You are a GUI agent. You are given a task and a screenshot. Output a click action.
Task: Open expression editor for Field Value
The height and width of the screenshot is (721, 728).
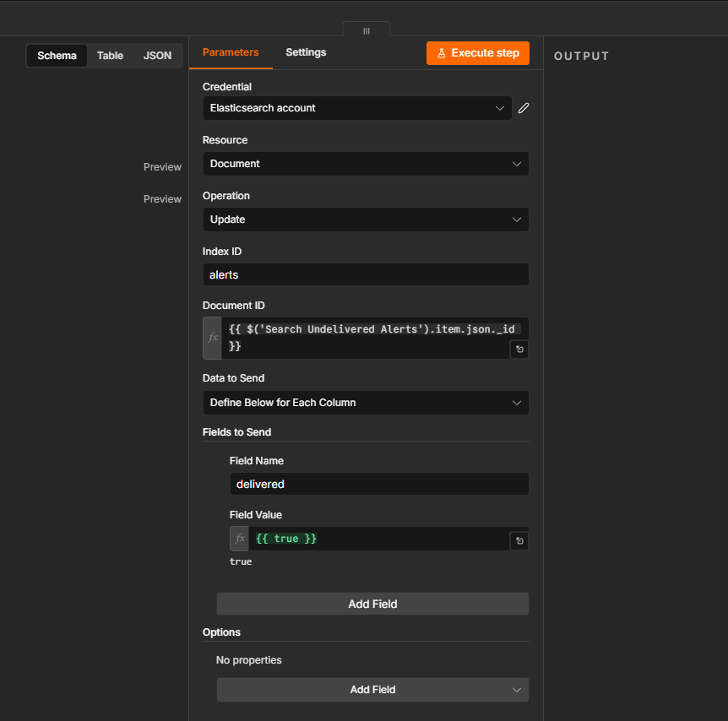(519, 540)
